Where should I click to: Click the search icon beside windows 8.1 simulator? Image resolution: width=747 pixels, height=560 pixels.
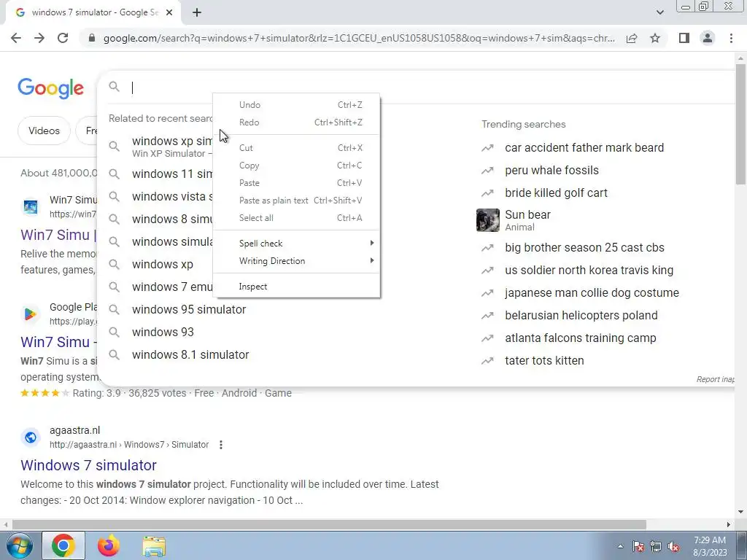(x=114, y=355)
